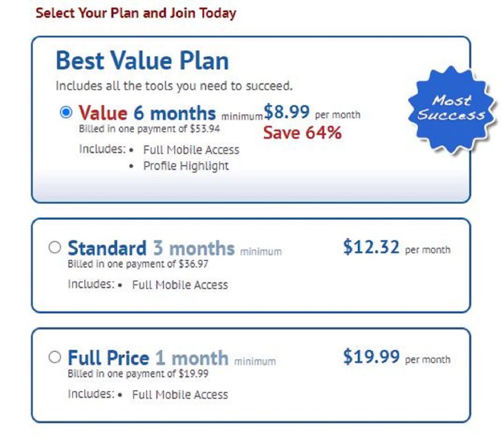Click Full Mobile Access under Full Price plan

pos(180,395)
